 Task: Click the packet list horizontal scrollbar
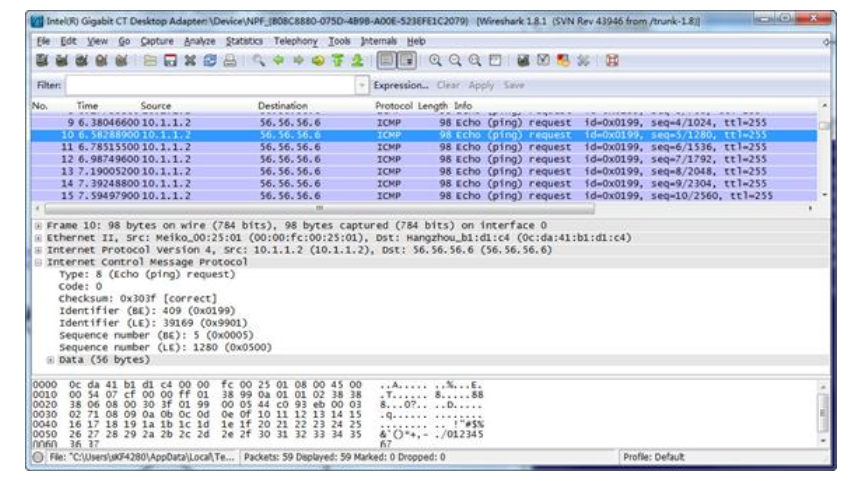pos(320,208)
